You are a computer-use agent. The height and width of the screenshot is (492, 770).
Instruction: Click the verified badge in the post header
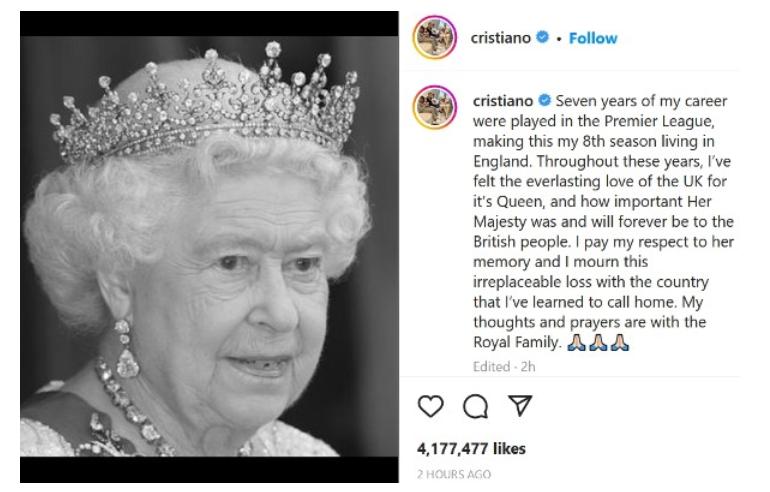coord(543,38)
